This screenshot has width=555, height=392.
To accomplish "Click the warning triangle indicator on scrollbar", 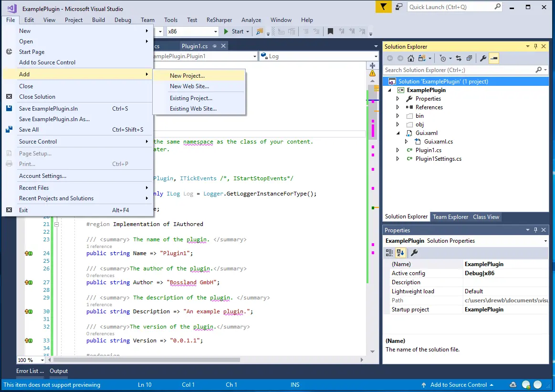I will tap(372, 73).
